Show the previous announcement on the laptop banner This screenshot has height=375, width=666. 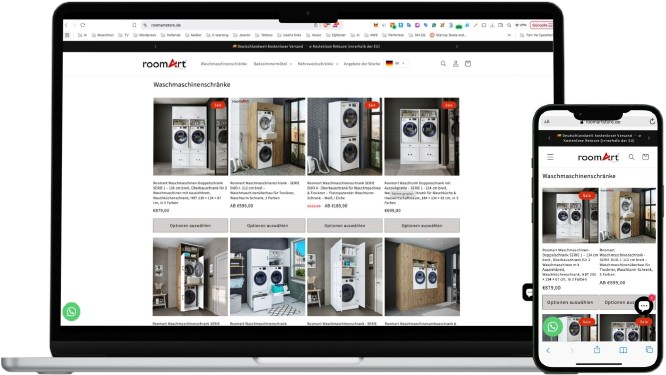[155, 46]
